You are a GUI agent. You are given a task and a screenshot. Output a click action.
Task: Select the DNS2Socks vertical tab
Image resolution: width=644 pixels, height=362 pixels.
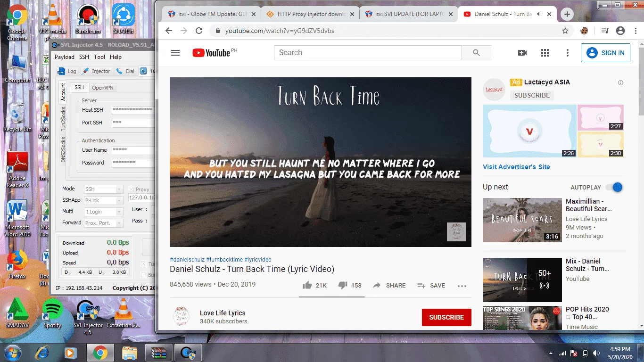tap(63, 150)
